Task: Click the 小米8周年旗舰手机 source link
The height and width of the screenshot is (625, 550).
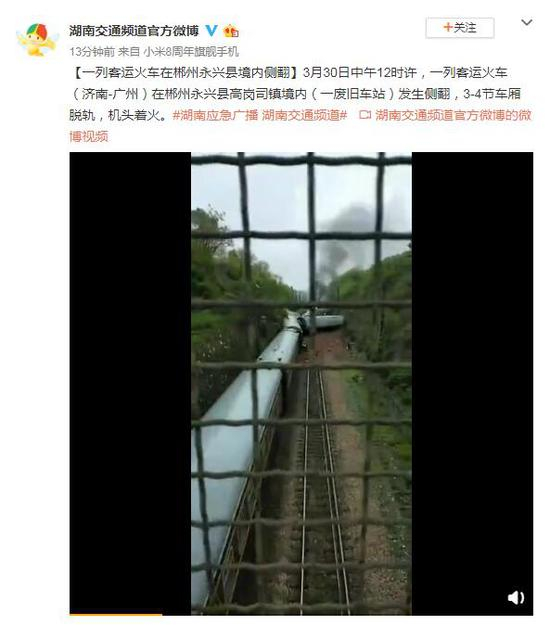Action: 191,52
